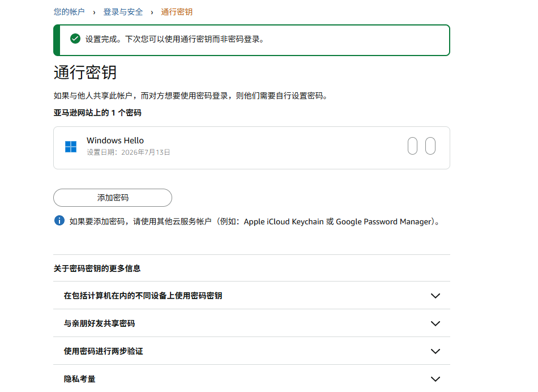The height and width of the screenshot is (392, 538).
Task: Open the 登录与安全 breadcrumb link
Action: [x=123, y=12]
